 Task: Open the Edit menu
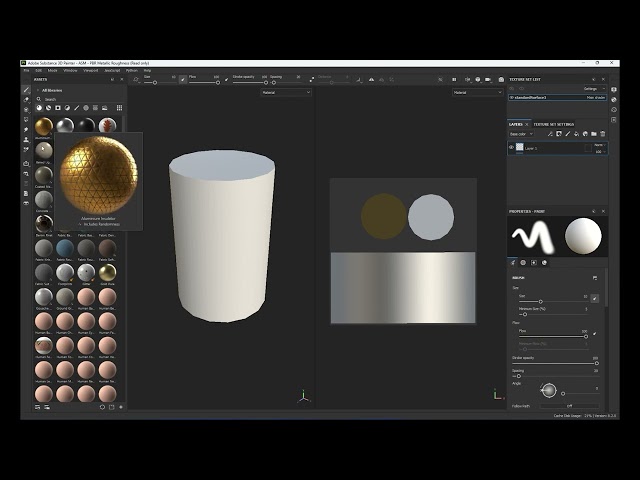pyautogui.click(x=38, y=71)
